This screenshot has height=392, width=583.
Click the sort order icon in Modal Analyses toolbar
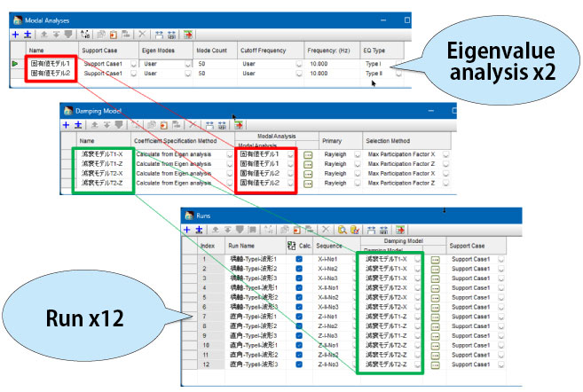pos(85,35)
